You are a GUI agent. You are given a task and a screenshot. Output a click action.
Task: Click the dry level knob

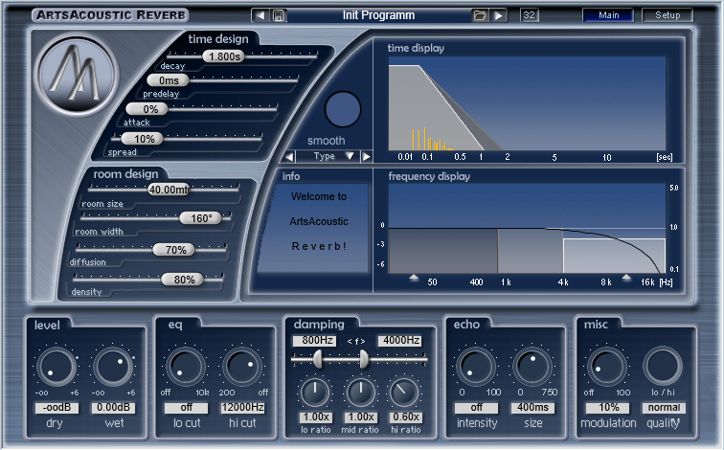pyautogui.click(x=57, y=368)
